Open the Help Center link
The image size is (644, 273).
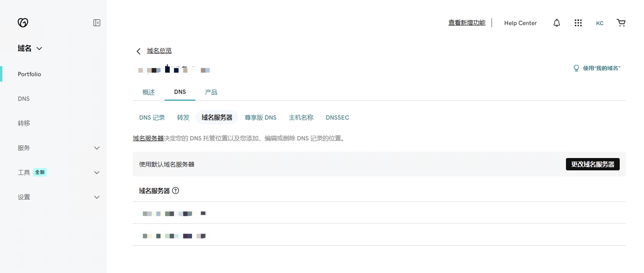[x=520, y=23]
